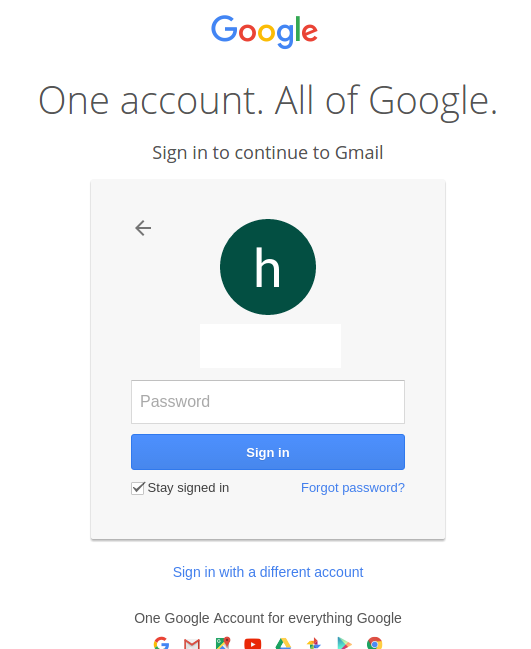Click the Google Maps icon
The width and height of the screenshot is (531, 649).
pos(223,643)
